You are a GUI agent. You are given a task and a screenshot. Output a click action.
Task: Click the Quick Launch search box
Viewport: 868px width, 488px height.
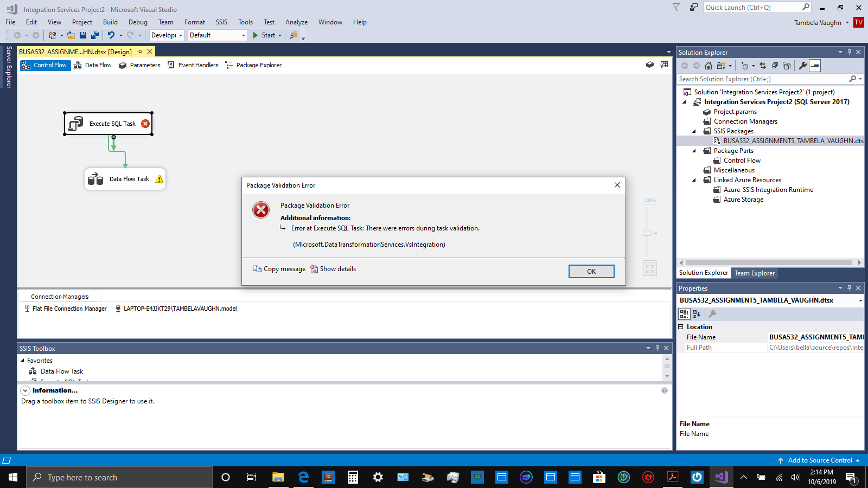[752, 7]
